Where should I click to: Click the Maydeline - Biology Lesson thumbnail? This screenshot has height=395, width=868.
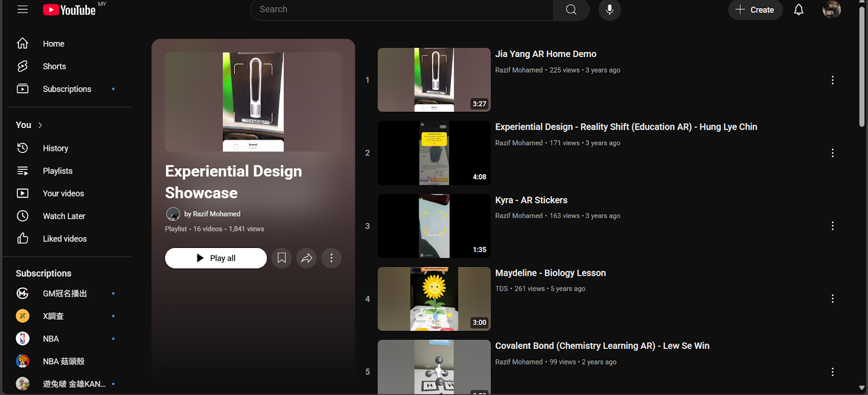coord(434,299)
